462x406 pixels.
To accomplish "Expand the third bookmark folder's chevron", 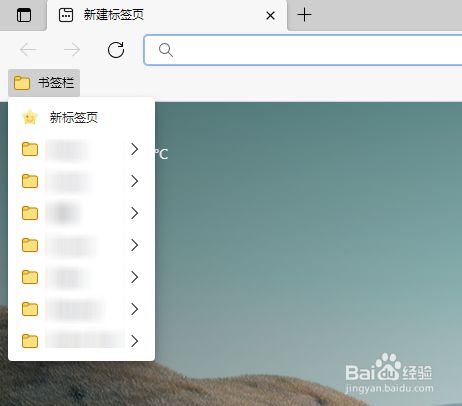I will tap(134, 213).
